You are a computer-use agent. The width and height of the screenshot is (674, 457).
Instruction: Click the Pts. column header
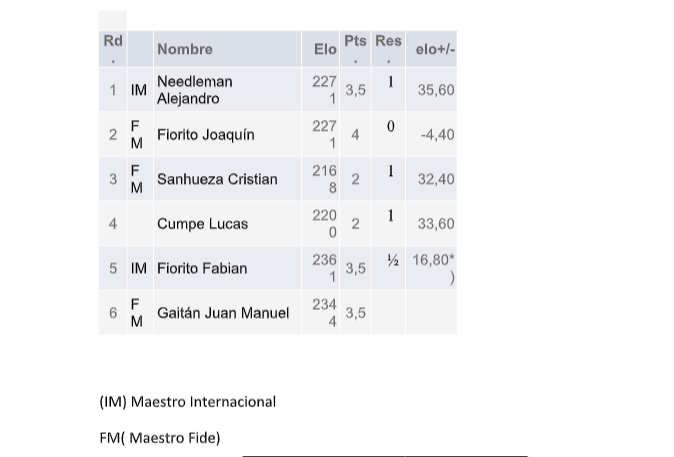point(355,49)
